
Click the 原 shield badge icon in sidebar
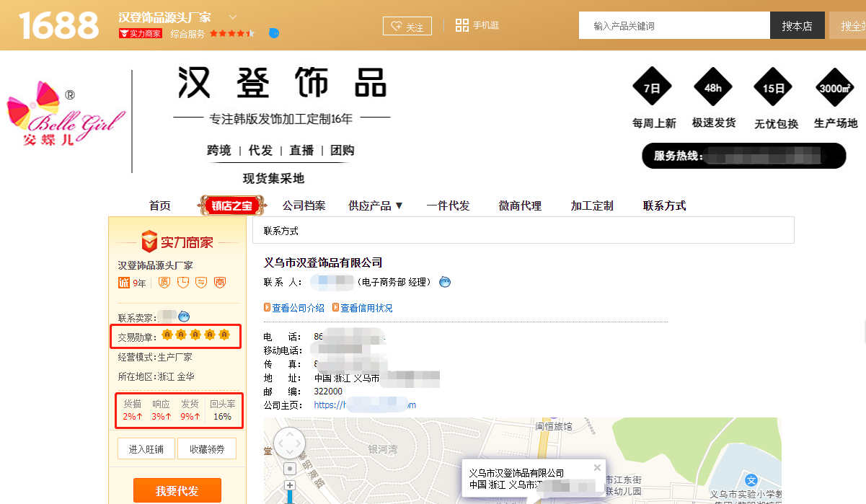pyautogui.click(x=164, y=283)
